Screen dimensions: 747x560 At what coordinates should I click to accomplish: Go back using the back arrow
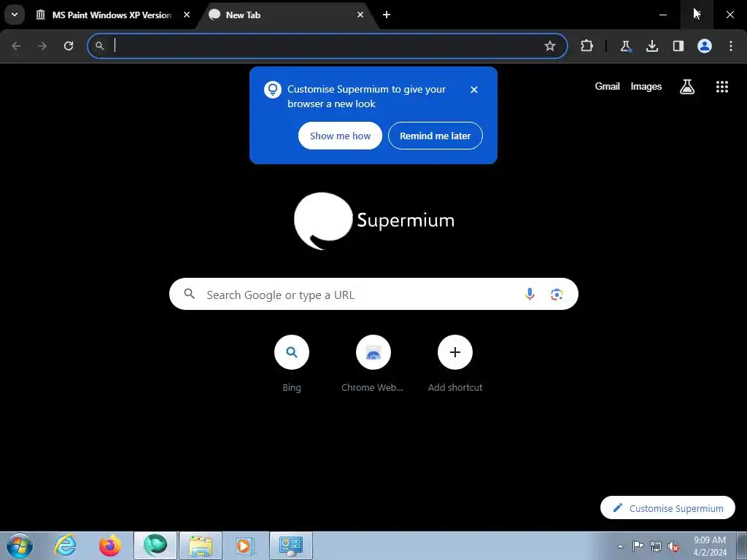pyautogui.click(x=16, y=46)
